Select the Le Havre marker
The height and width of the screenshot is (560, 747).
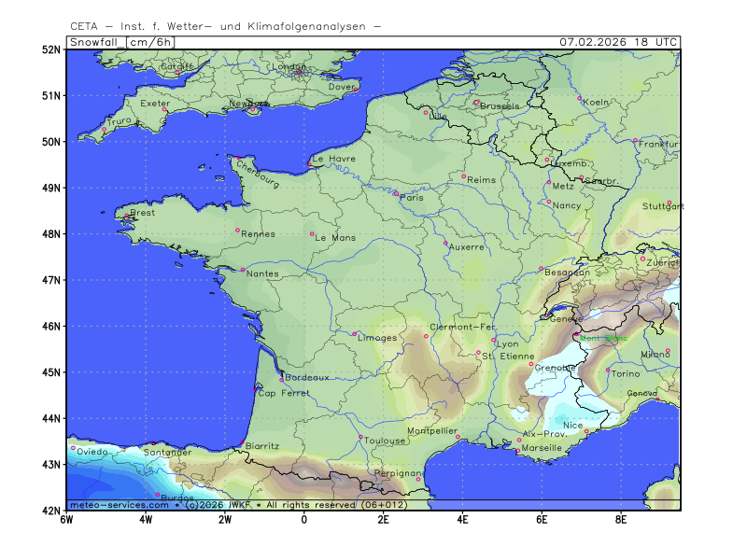309,164
